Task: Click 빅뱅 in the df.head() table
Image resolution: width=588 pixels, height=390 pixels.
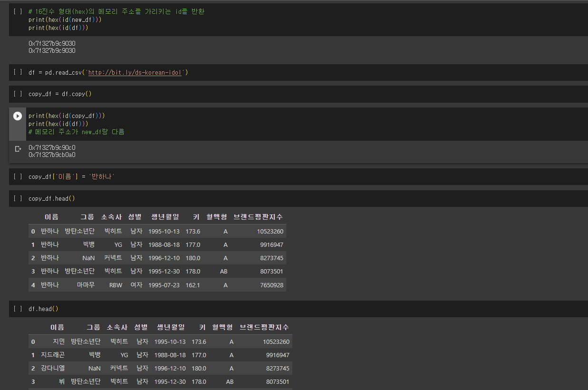Action: click(95, 355)
